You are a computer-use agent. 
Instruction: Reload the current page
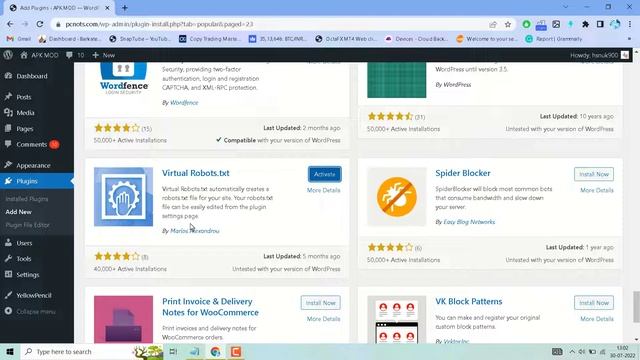coord(40,24)
